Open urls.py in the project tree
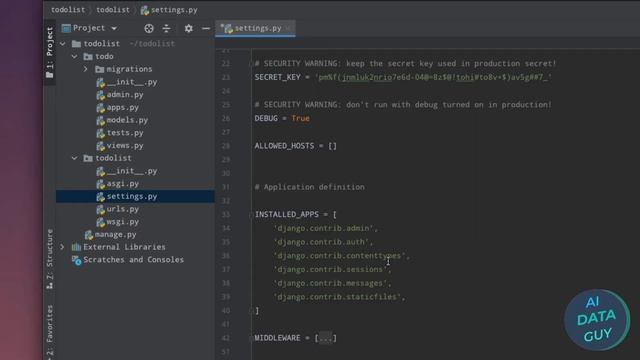 point(122,209)
